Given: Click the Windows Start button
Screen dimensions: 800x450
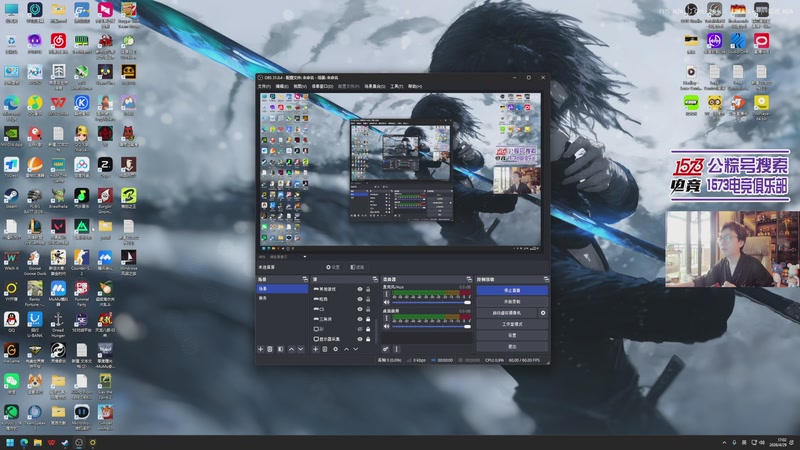Looking at the screenshot, I should click(10, 442).
